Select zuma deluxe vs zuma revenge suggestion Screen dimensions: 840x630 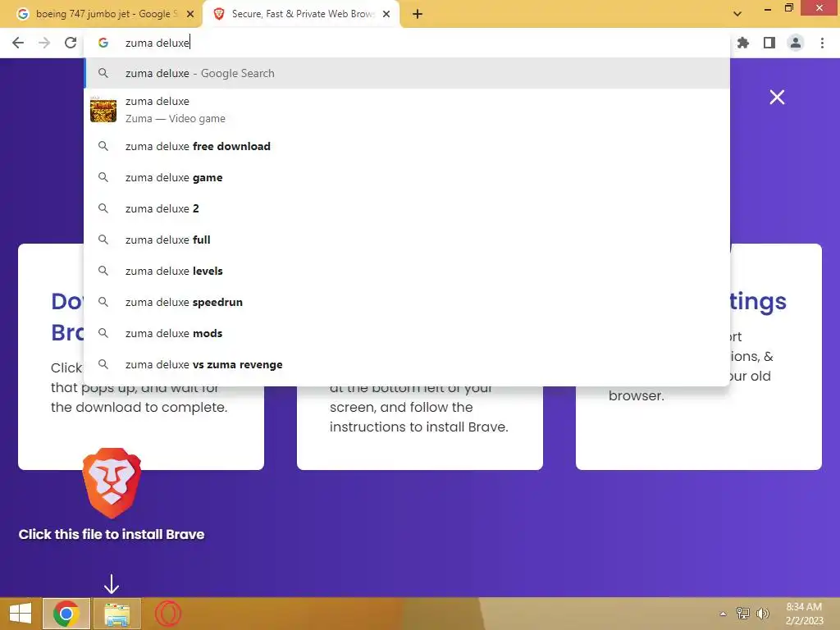pos(407,364)
